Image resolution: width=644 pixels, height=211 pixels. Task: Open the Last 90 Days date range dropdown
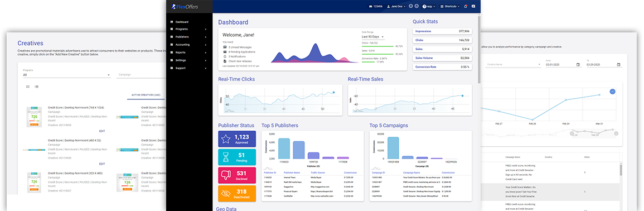(x=373, y=37)
